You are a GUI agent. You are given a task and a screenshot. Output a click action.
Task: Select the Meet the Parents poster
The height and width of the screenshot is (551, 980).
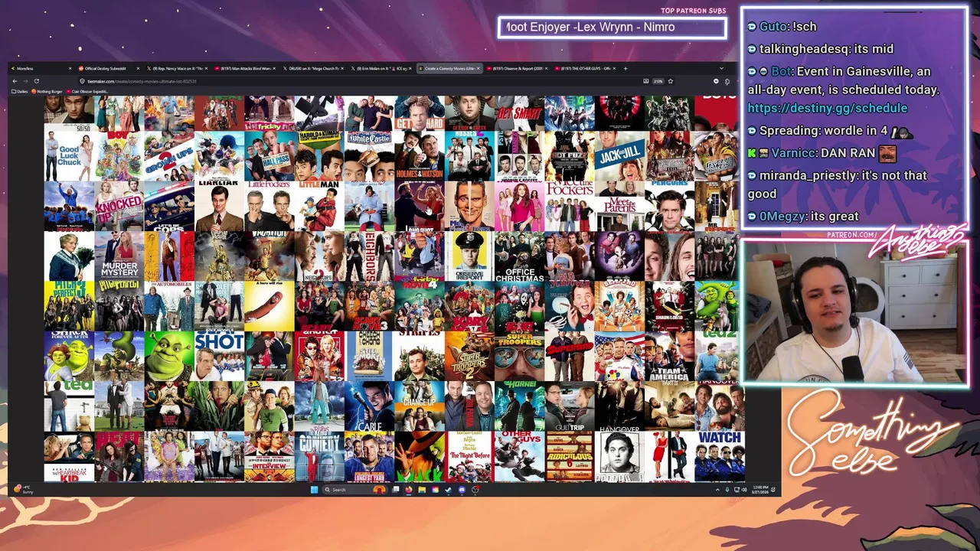pyautogui.click(x=620, y=206)
